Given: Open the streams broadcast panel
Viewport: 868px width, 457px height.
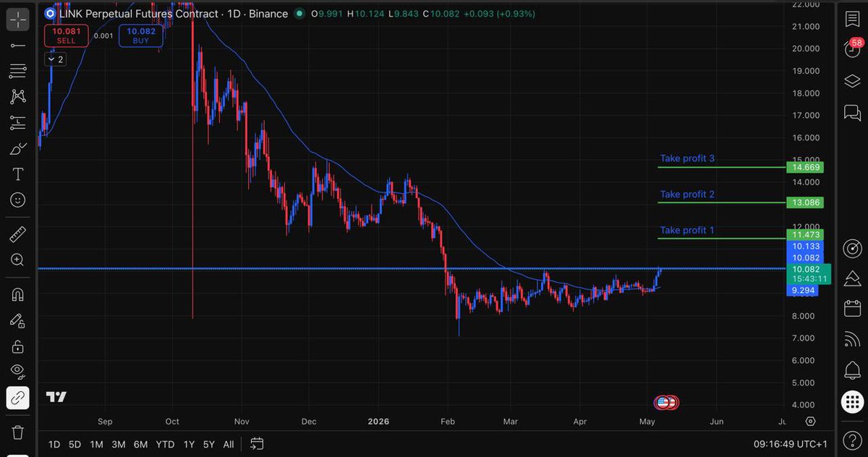Looking at the screenshot, I should pyautogui.click(x=852, y=340).
